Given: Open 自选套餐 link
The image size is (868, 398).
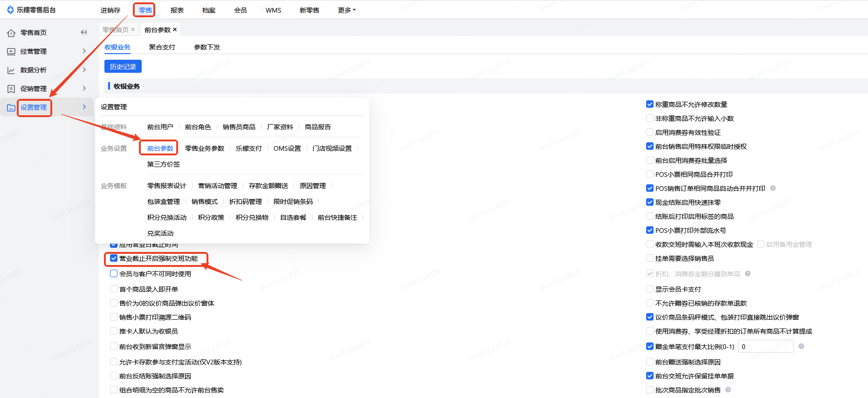Looking at the screenshot, I should pos(293,217).
